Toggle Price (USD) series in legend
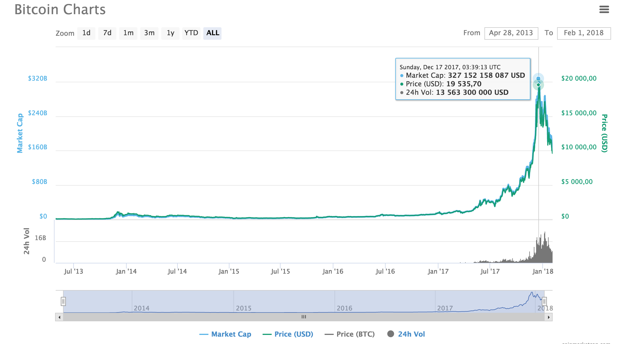The image size is (644, 344). (288, 334)
